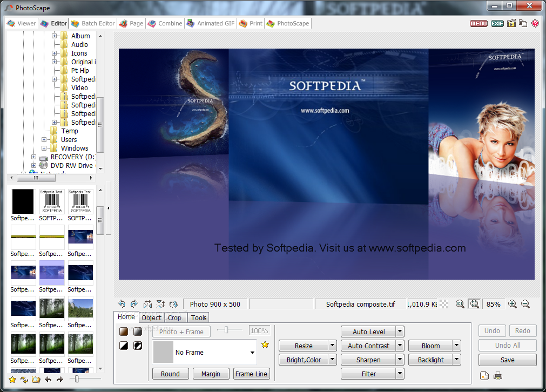Expand the Album folder
This screenshot has width=546, height=392.
point(54,36)
